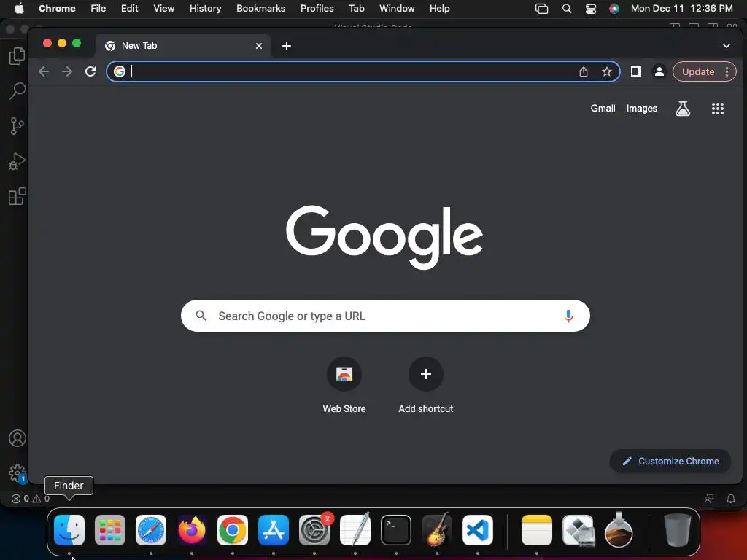Open a new tab with plus button
747x560 pixels.
pyautogui.click(x=286, y=46)
